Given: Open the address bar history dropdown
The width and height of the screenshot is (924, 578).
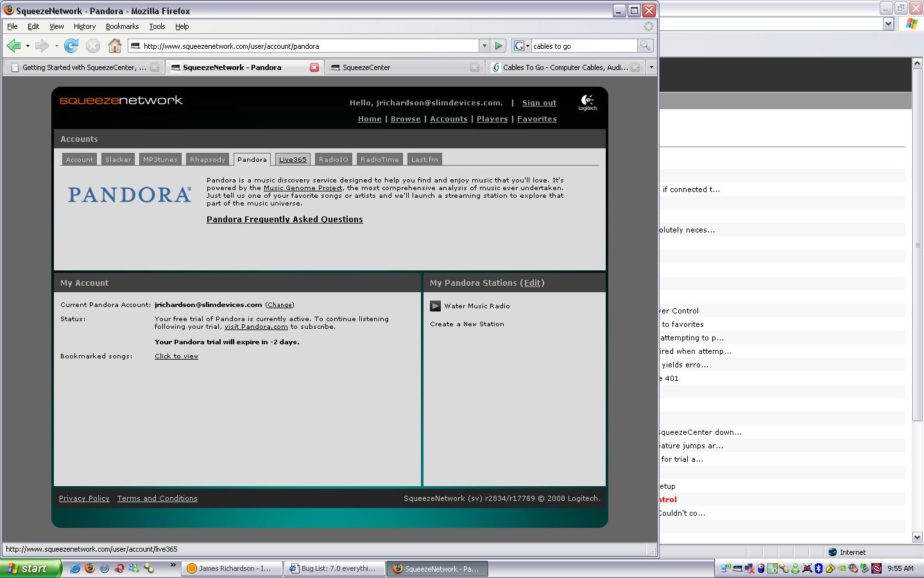Looking at the screenshot, I should point(484,46).
